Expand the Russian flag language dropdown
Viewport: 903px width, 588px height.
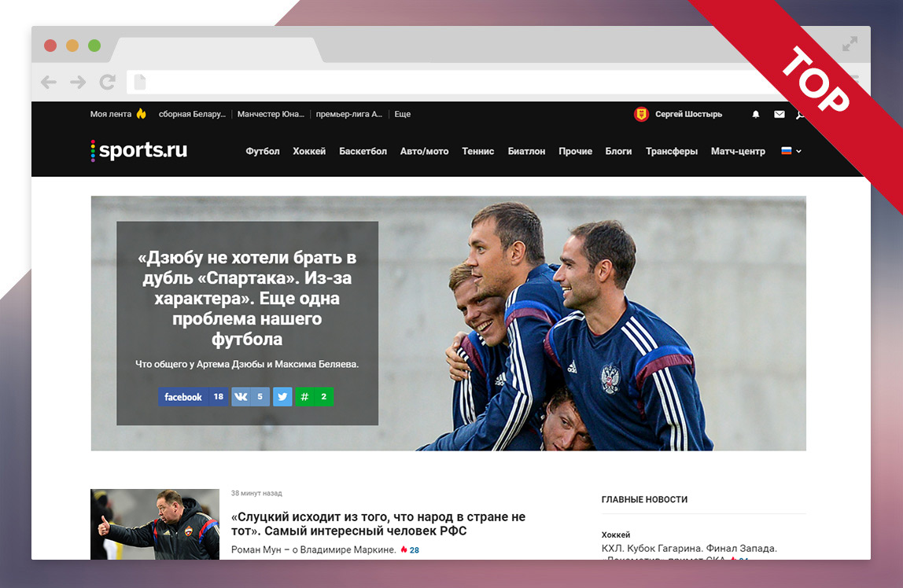click(x=789, y=151)
